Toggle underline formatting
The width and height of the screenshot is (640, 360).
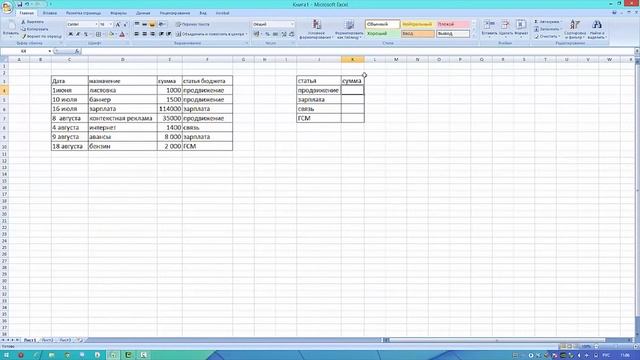(x=86, y=34)
